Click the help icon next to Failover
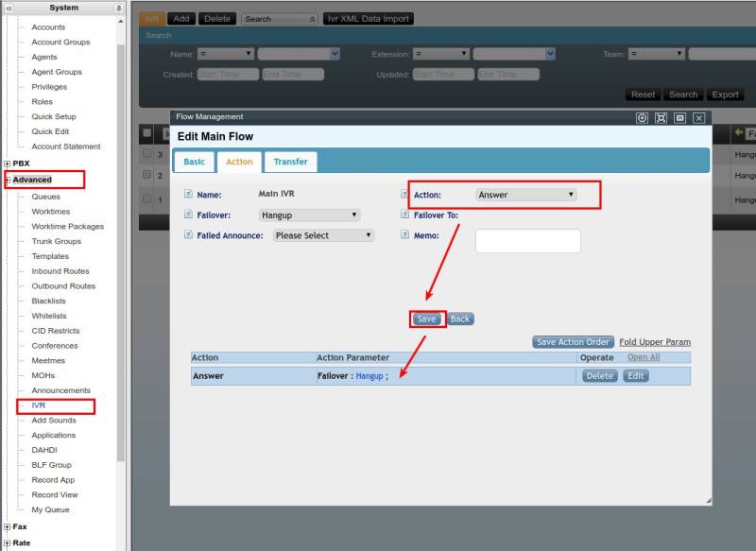This screenshot has height=551, width=756. point(188,215)
